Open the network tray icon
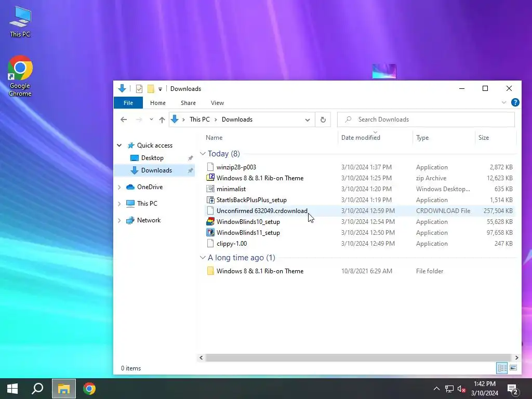Image resolution: width=532 pixels, height=399 pixels. tap(449, 389)
